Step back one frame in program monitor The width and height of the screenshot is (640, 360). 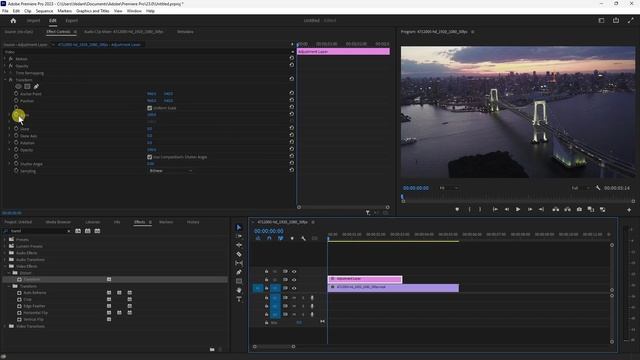[x=507, y=209]
